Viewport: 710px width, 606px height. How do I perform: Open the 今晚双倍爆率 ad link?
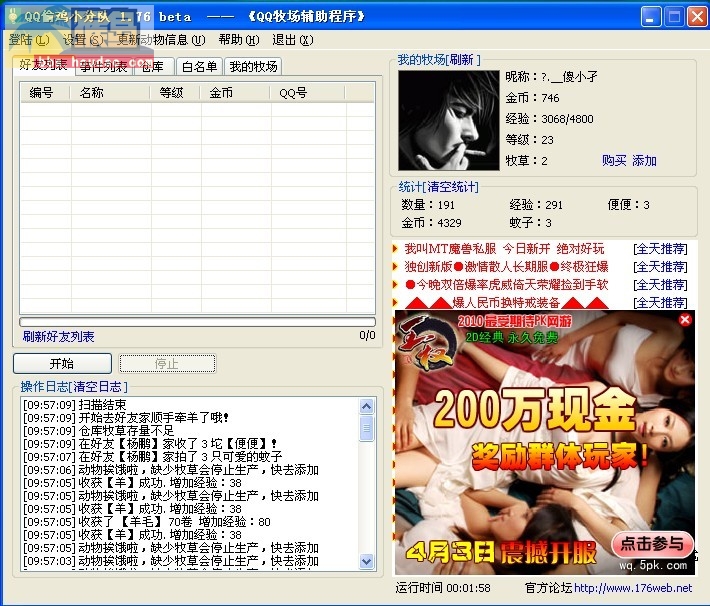506,284
